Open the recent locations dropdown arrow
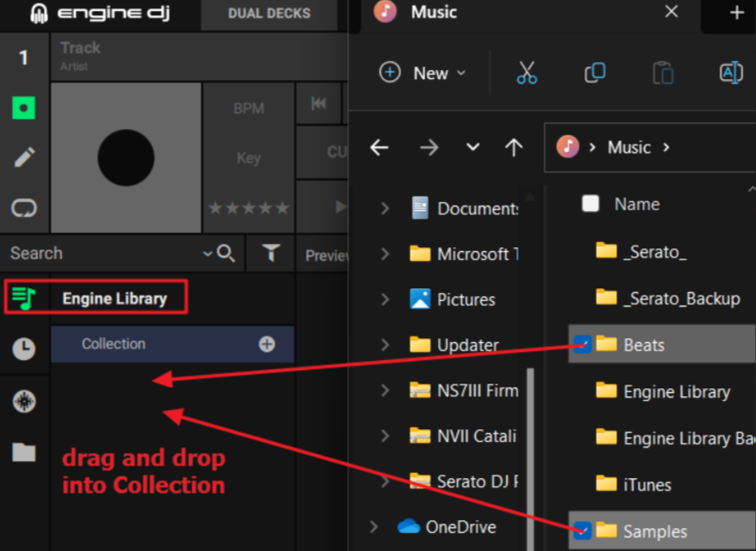Screen dimensions: 756x551 (472, 146)
